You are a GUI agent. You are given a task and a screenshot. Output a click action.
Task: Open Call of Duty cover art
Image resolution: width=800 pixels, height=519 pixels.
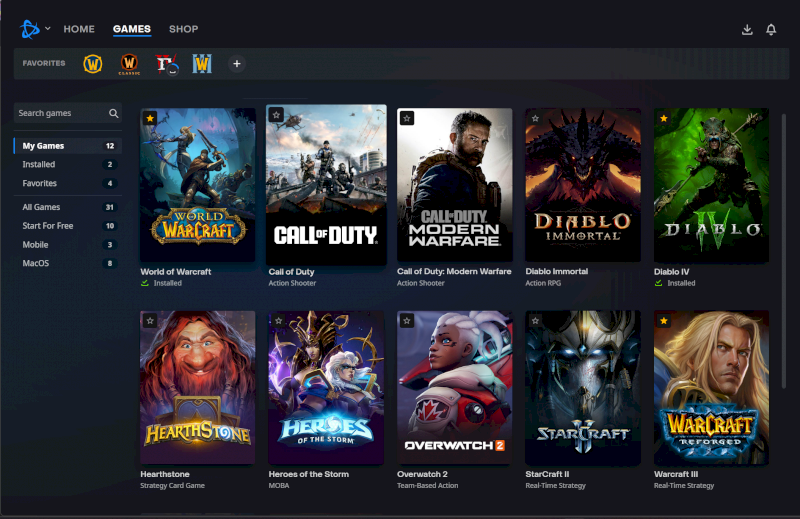point(327,185)
